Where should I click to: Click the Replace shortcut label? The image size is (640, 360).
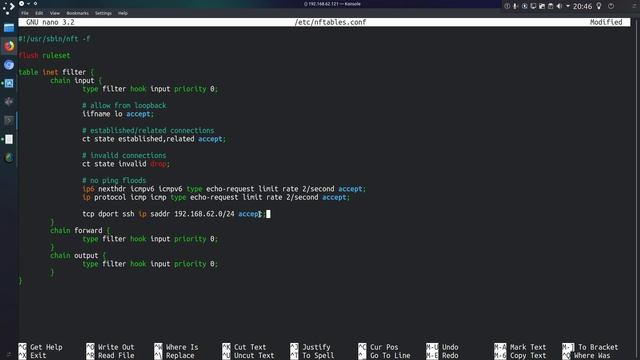tap(180, 356)
